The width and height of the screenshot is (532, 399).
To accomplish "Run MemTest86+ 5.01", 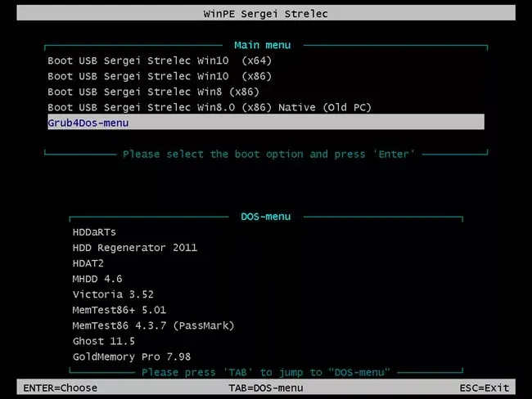I will click(x=119, y=310).
